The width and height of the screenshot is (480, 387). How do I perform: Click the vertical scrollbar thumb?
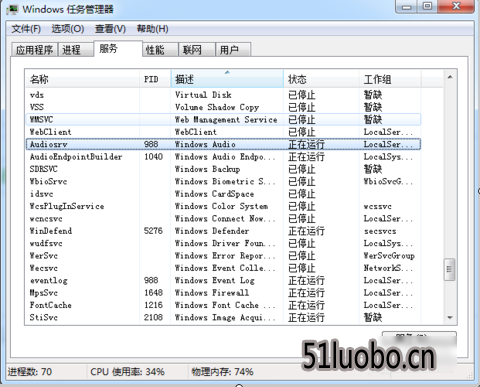click(x=450, y=269)
